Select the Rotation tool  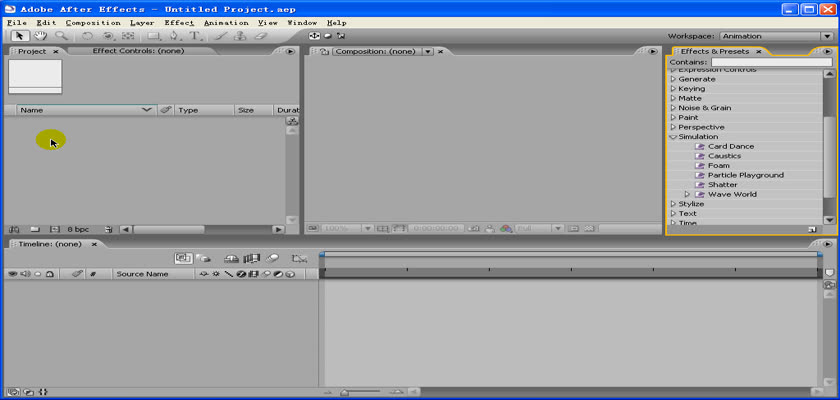[x=87, y=36]
